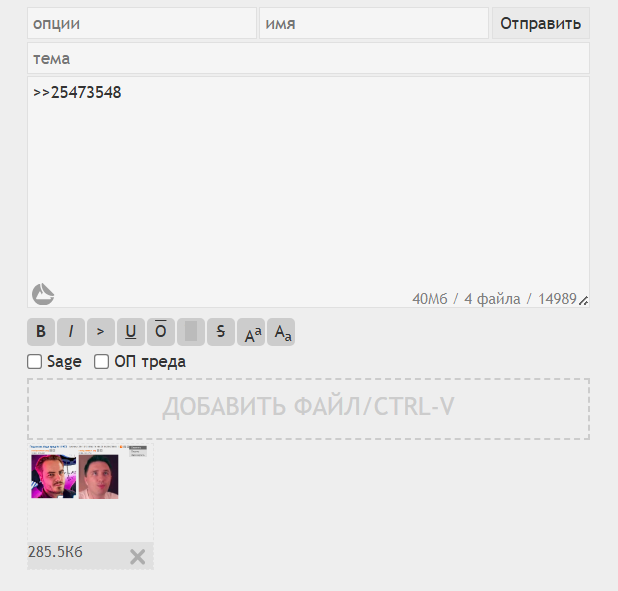Viewport: 618px width, 591px height.
Task: Apply bold formatting with the B button
Action: click(41, 332)
